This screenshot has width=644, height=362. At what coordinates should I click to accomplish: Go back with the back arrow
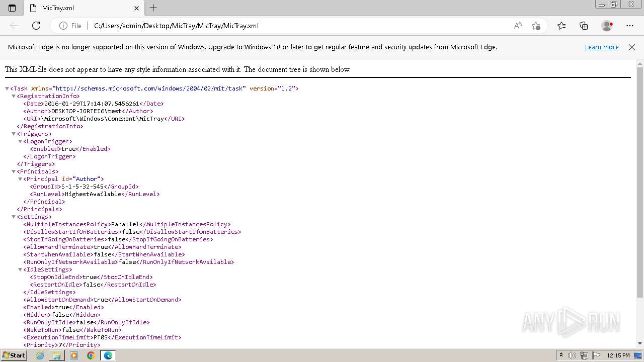pyautogui.click(x=14, y=26)
